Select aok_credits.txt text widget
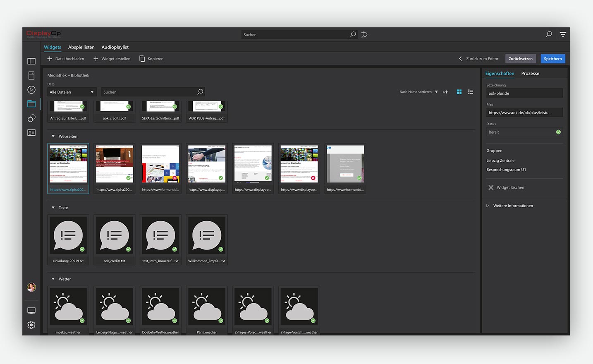593x364 pixels. pos(115,240)
